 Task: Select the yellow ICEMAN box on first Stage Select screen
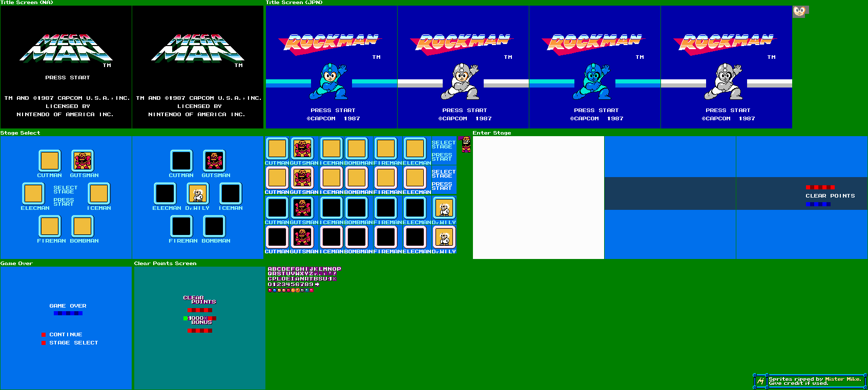99,193
